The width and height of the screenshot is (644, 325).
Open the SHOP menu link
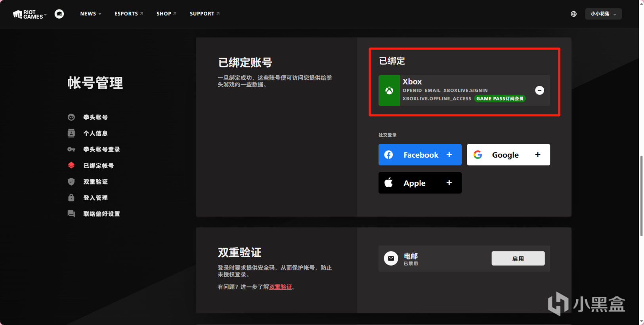[x=166, y=14]
